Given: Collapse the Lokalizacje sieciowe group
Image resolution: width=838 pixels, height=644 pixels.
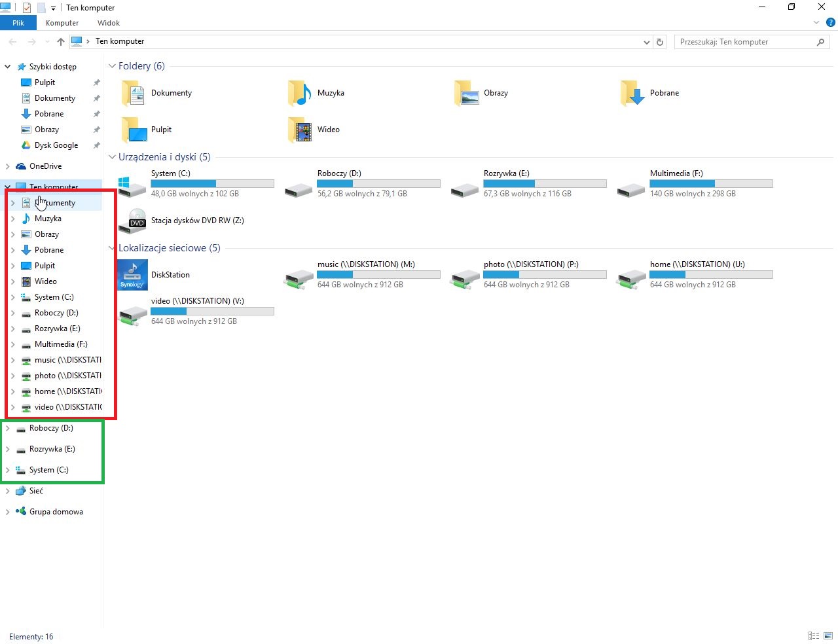Looking at the screenshot, I should coord(112,248).
